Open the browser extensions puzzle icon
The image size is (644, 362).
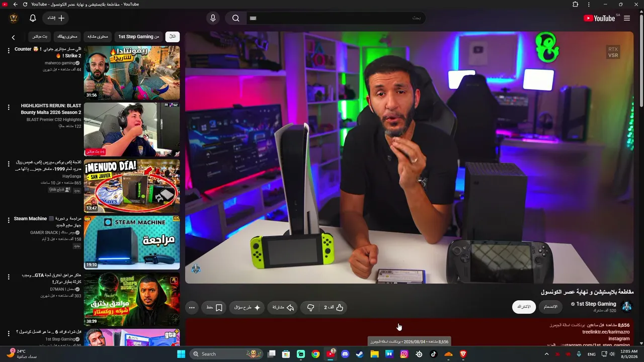(575, 5)
